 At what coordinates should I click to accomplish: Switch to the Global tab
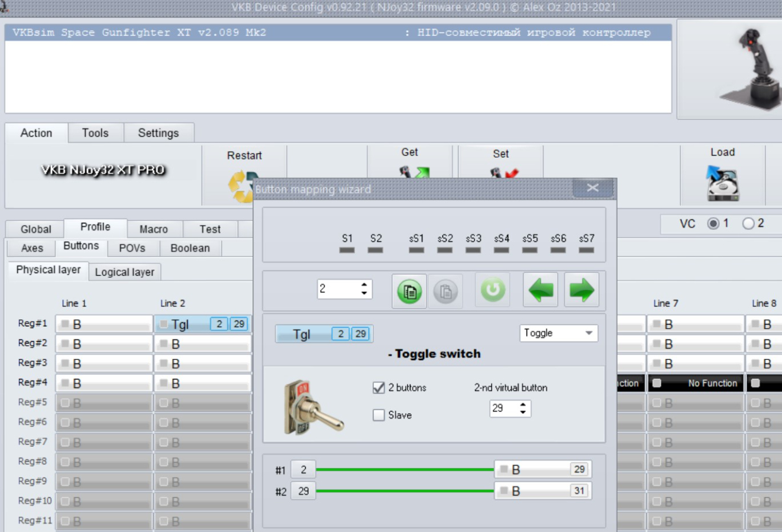point(35,229)
